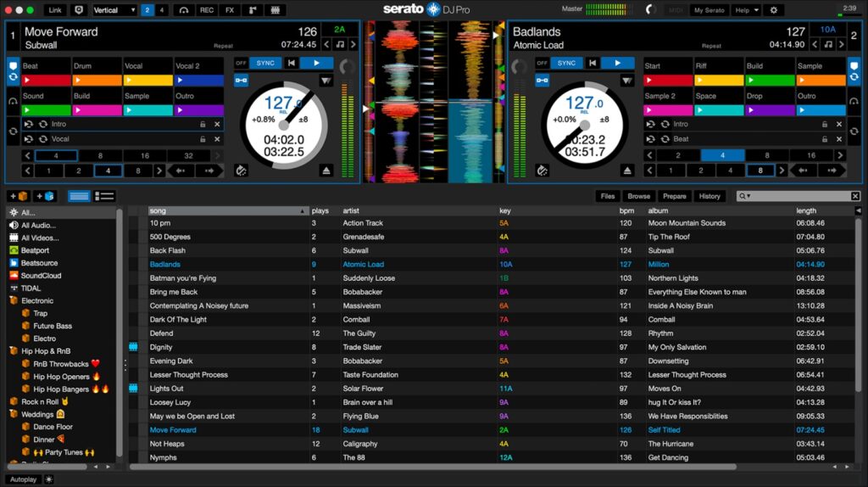868x487 pixels.
Task: Open the settings gear icon
Action: 773,10
